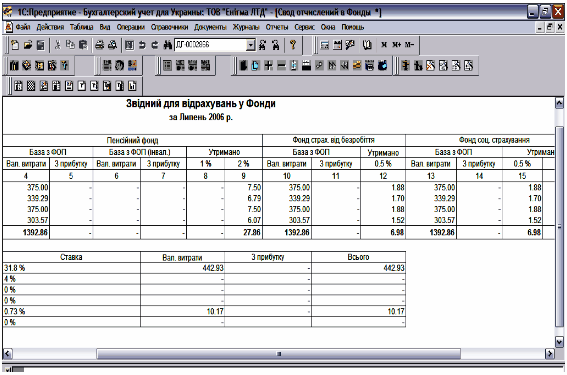Select report title Звідний для відрахувань у Фонди
Image resolution: width=567 pixels, height=375 pixels.
[x=201, y=104]
